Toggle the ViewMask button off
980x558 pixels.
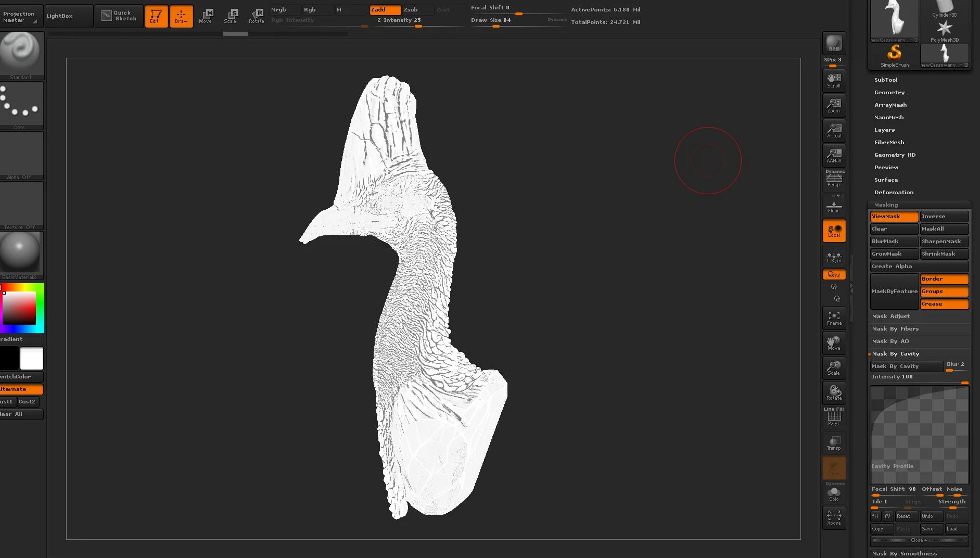pos(894,217)
